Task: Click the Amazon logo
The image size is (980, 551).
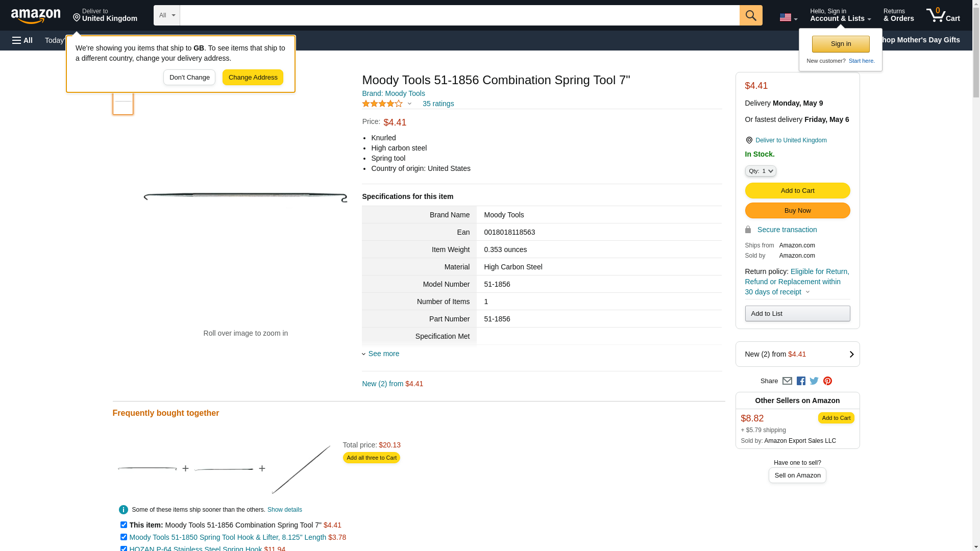Action: click(x=36, y=16)
